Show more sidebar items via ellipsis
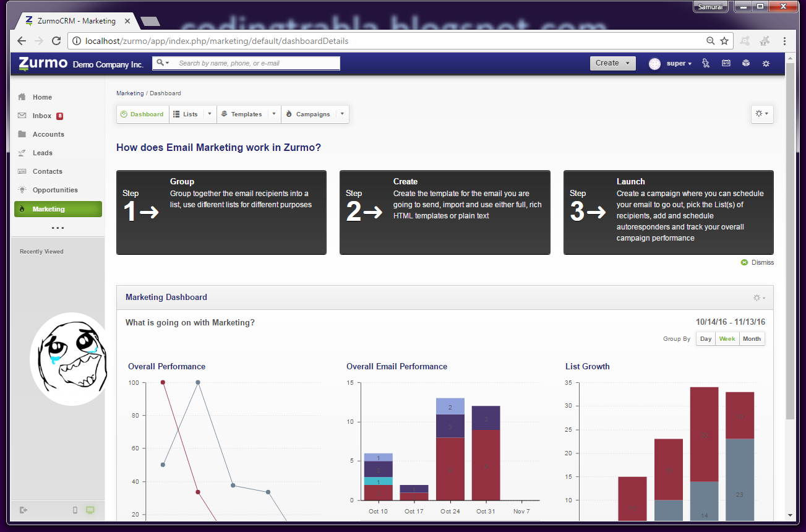The image size is (806, 532). [x=58, y=228]
